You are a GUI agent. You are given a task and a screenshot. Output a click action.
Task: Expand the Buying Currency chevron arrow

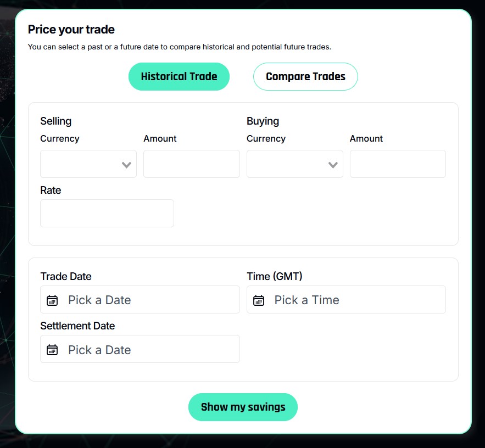[x=333, y=165]
